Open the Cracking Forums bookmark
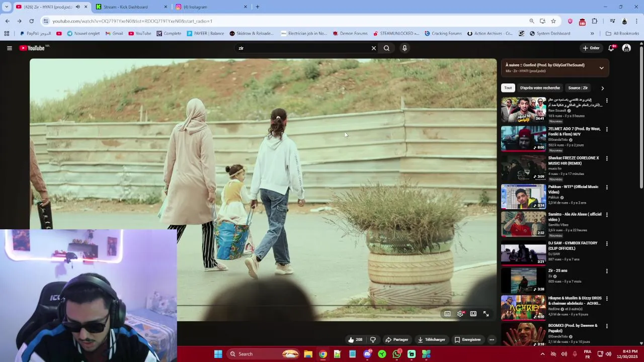644x362 pixels. pyautogui.click(x=443, y=34)
